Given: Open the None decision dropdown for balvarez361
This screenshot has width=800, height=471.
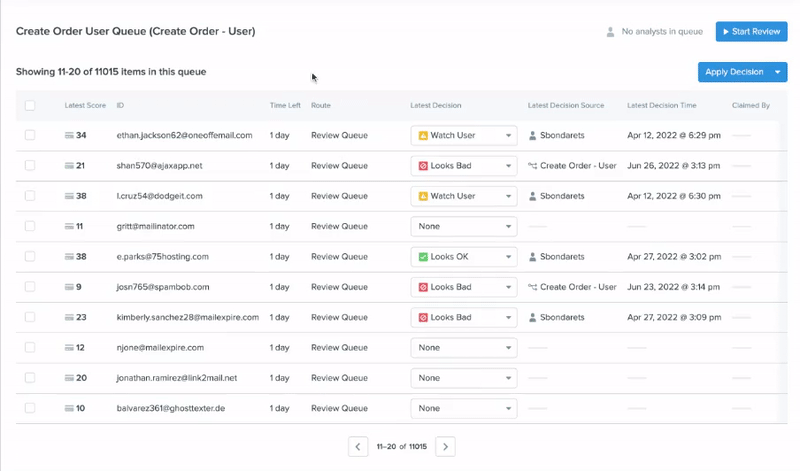Looking at the screenshot, I should [x=464, y=408].
